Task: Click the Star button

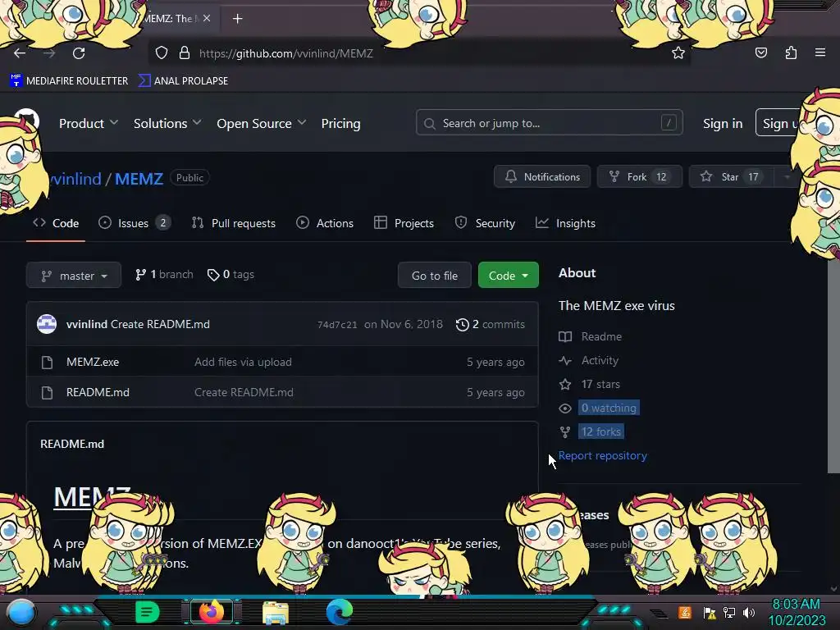Action: coord(732,177)
